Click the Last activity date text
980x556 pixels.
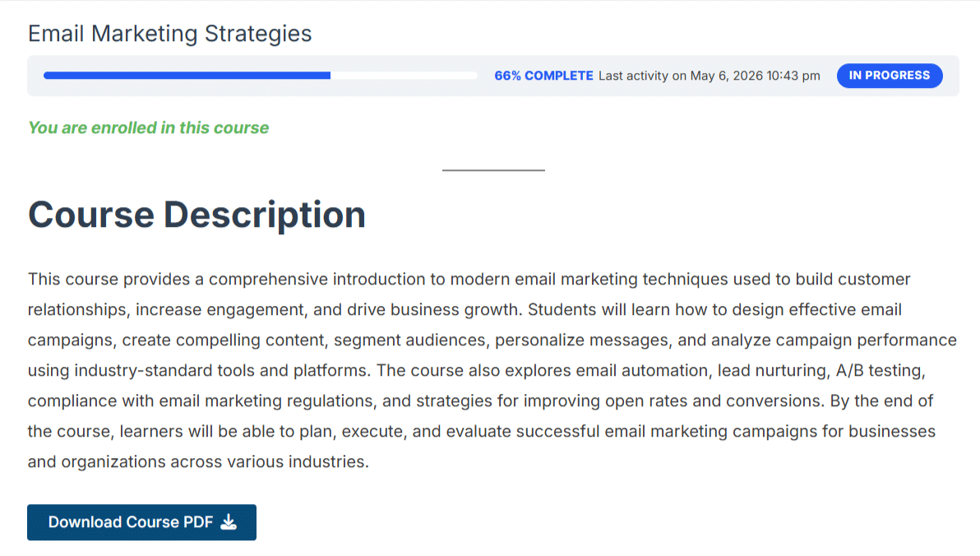pos(710,76)
